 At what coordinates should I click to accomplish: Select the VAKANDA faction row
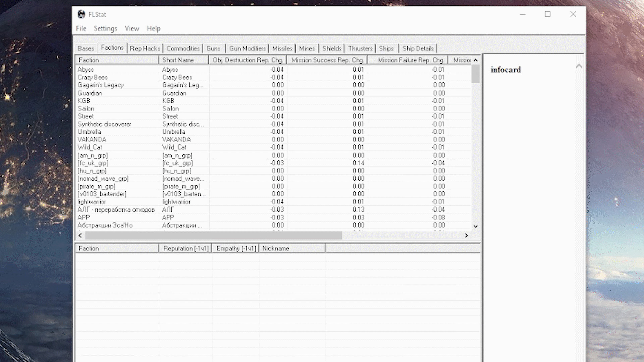click(273, 139)
